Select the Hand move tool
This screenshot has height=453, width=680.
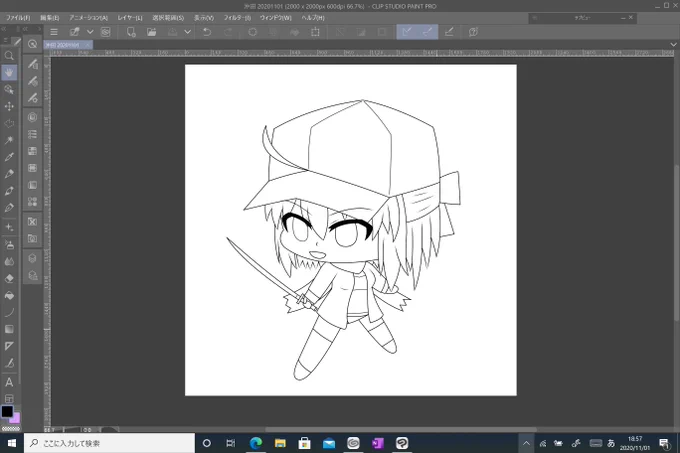point(9,72)
